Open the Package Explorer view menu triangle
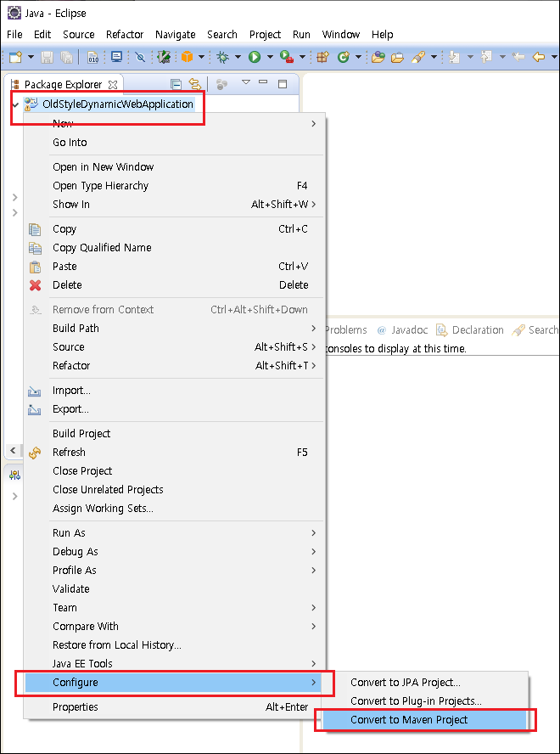Viewport: 560px width, 754px height. tap(246, 82)
